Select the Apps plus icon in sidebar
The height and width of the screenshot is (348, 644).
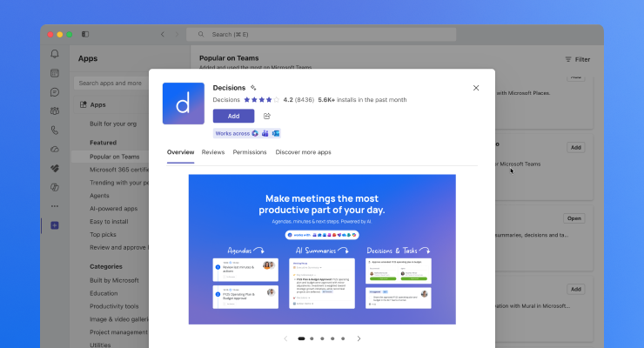55,225
